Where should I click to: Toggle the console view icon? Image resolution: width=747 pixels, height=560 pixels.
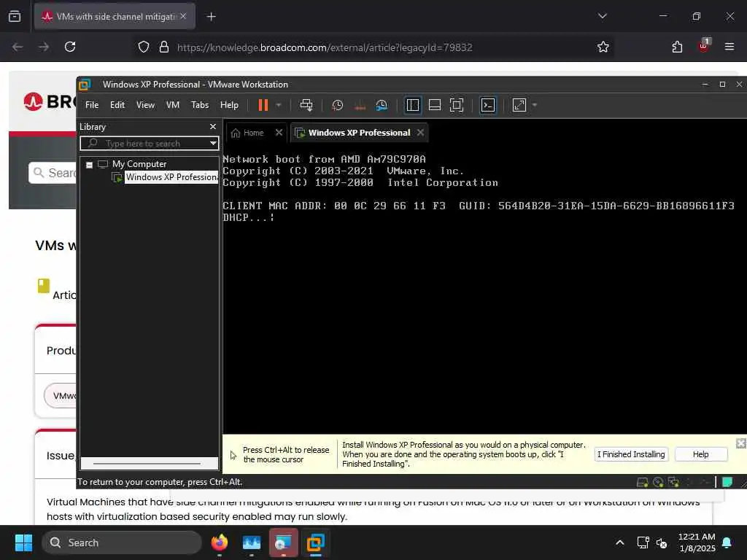[488, 105]
